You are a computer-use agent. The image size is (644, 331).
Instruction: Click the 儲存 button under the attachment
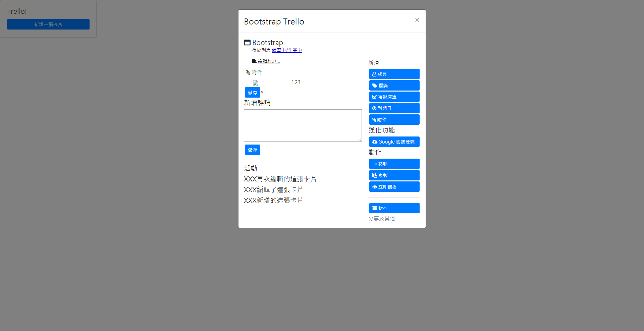(x=253, y=93)
